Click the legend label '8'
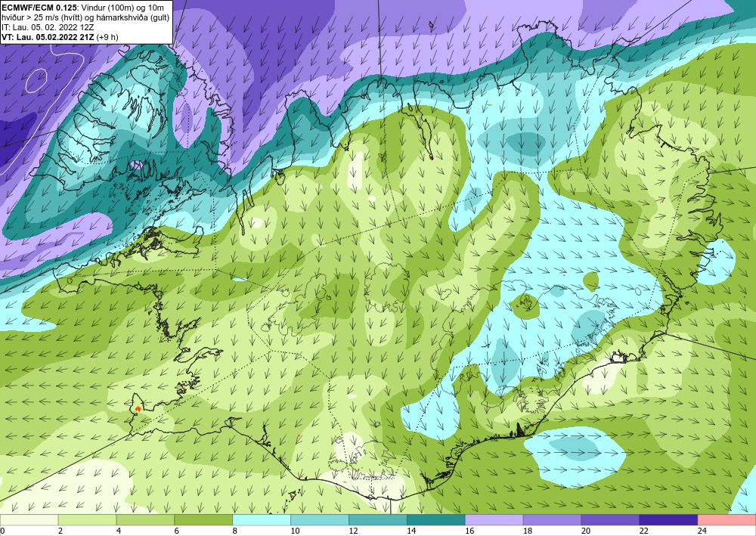 235,531
